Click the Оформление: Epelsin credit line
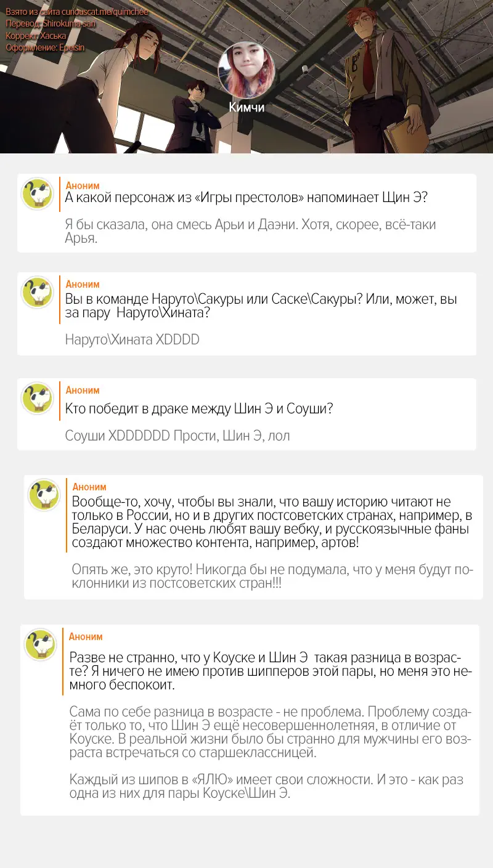The width and height of the screenshot is (493, 868). point(45,47)
